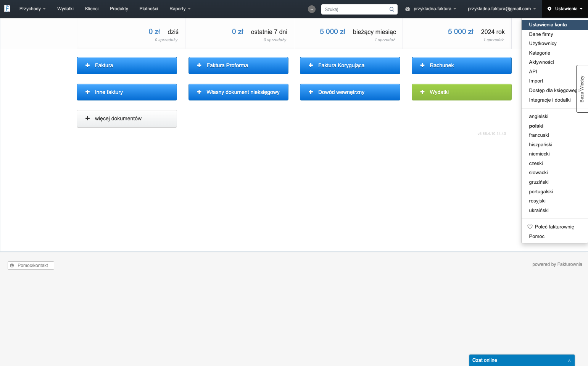
Task: Click the Szukaj search field
Action: (x=359, y=9)
